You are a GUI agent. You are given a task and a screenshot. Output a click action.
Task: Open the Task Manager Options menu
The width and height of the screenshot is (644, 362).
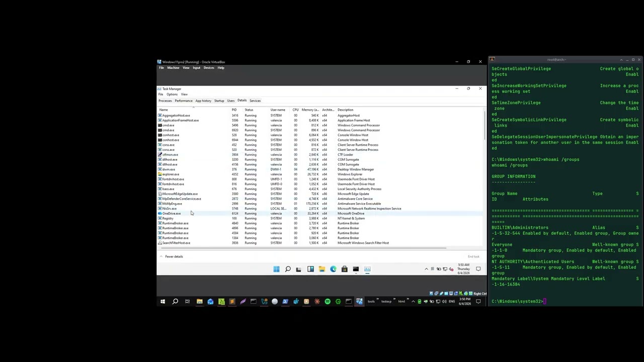point(172,95)
